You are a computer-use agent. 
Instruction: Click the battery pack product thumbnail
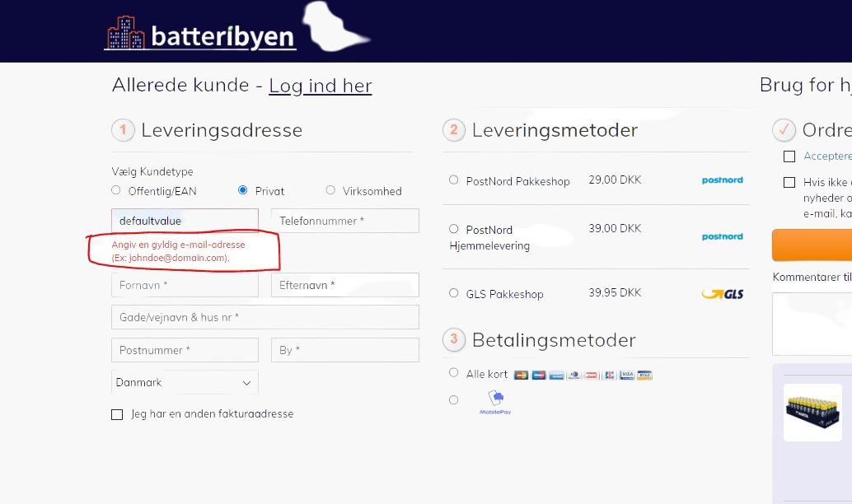(x=812, y=412)
